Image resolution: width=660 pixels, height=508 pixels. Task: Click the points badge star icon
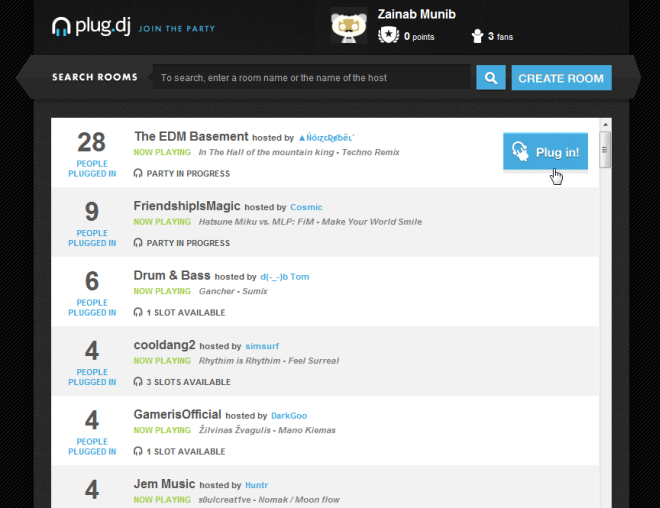(x=389, y=35)
